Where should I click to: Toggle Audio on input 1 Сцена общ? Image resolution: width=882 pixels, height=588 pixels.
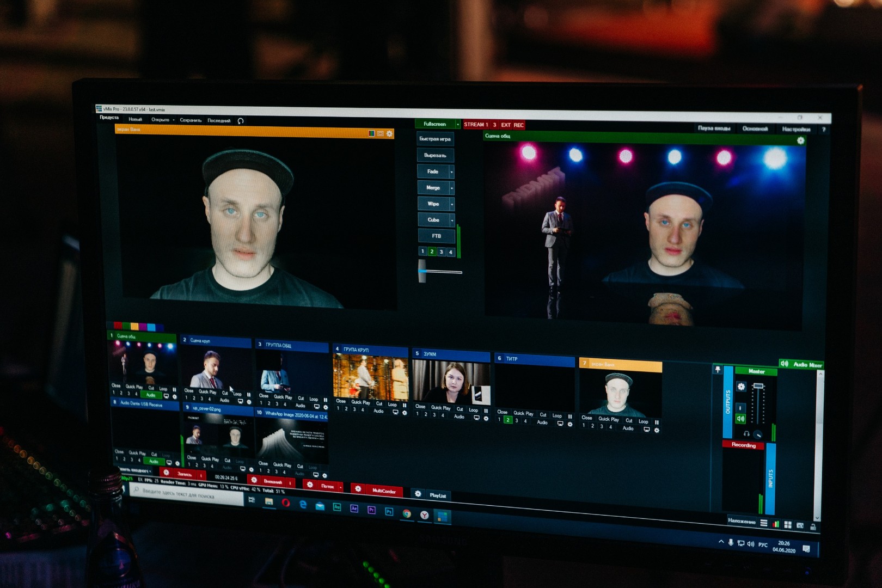tap(151, 395)
